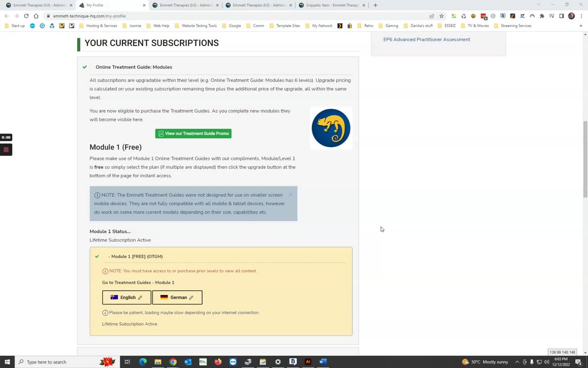This screenshot has height=368, width=588.
Task: Open Microsoft Word from taskbar
Action: pos(323,362)
